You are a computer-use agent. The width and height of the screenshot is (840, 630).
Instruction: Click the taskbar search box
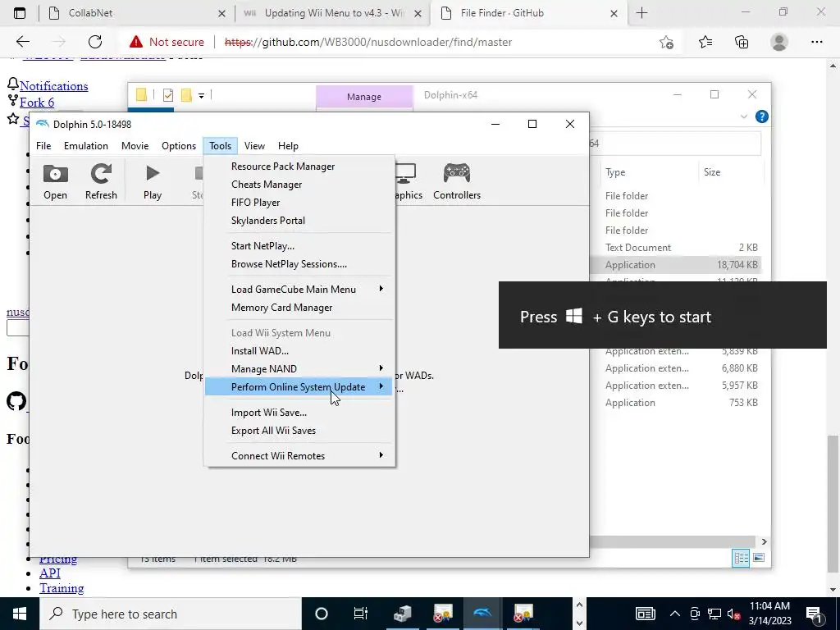(171, 614)
